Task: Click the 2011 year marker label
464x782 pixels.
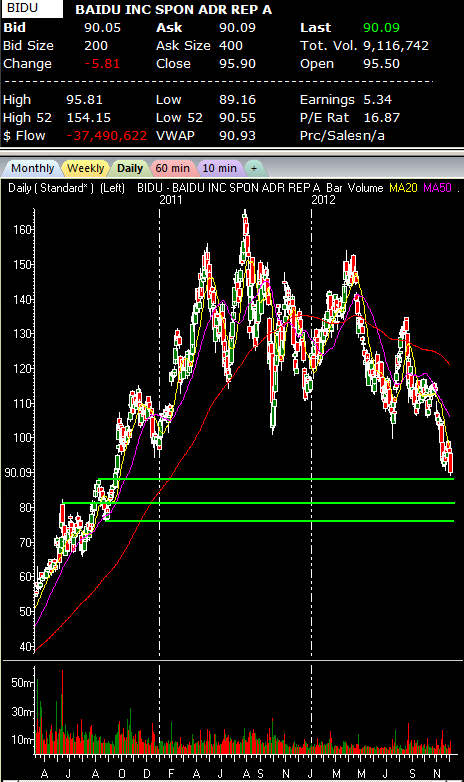Action: coord(171,200)
